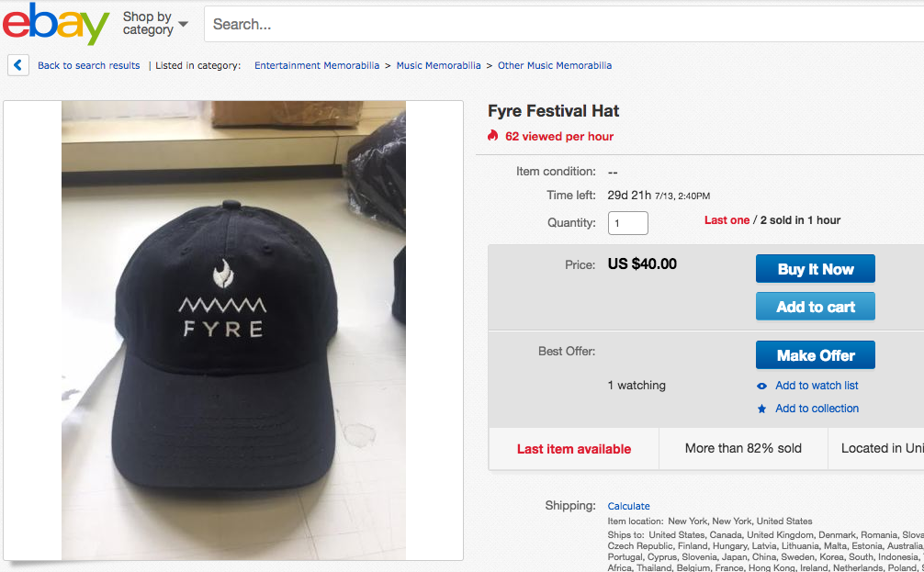Click in the Search field
The image size is (924, 572).
tap(551, 25)
